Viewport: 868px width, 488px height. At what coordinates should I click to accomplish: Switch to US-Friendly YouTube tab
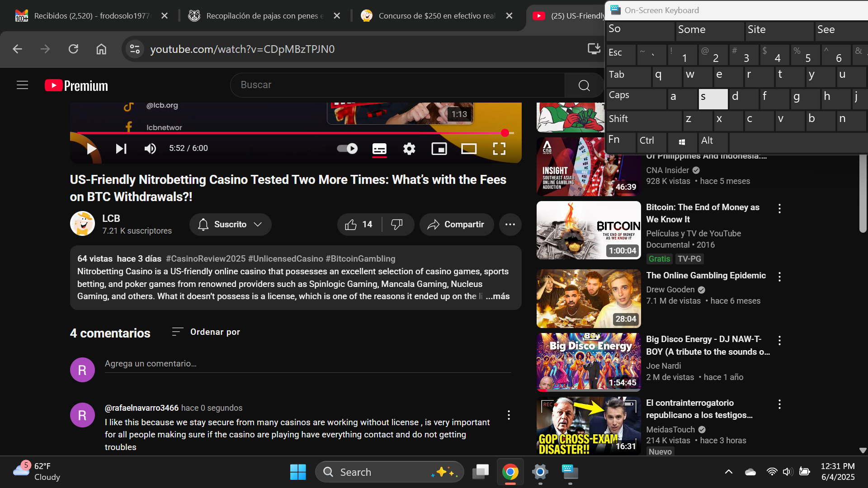click(x=568, y=16)
